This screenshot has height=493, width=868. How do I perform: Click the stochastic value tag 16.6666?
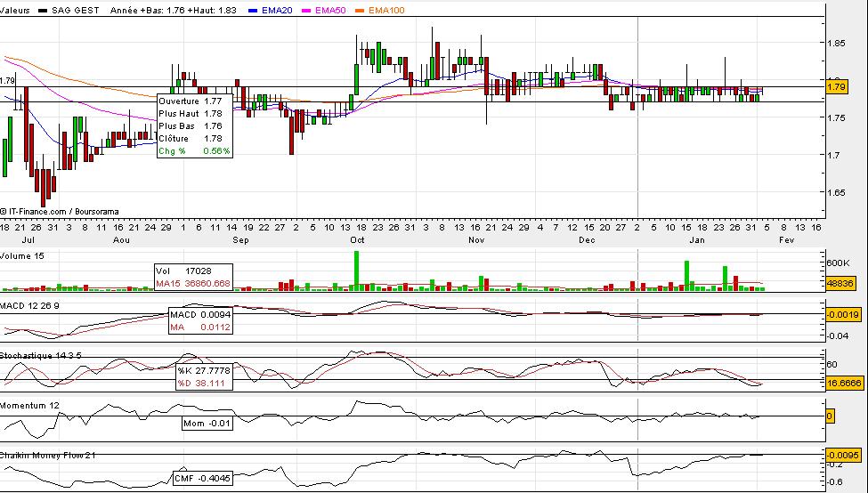click(841, 380)
